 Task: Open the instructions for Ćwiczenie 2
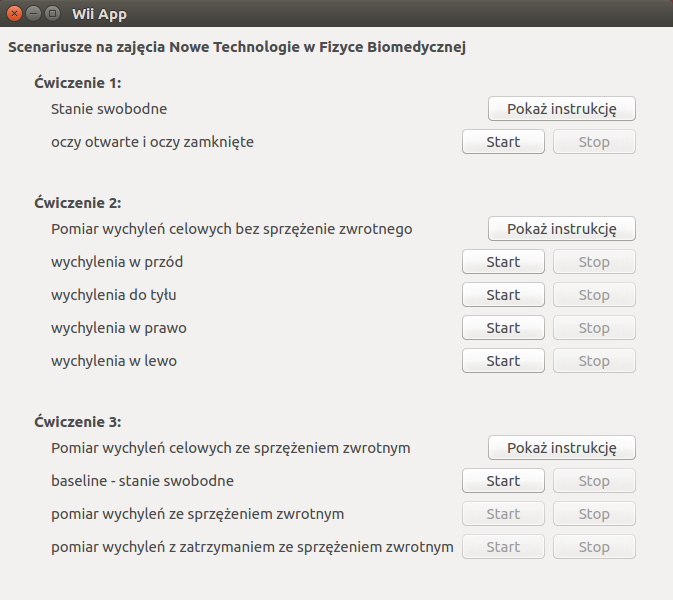coord(561,228)
